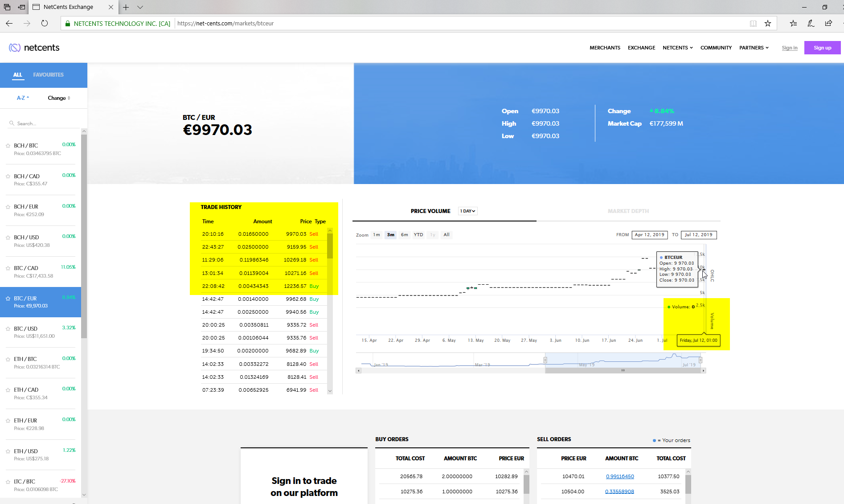Click the page refresh icon

coord(45,23)
